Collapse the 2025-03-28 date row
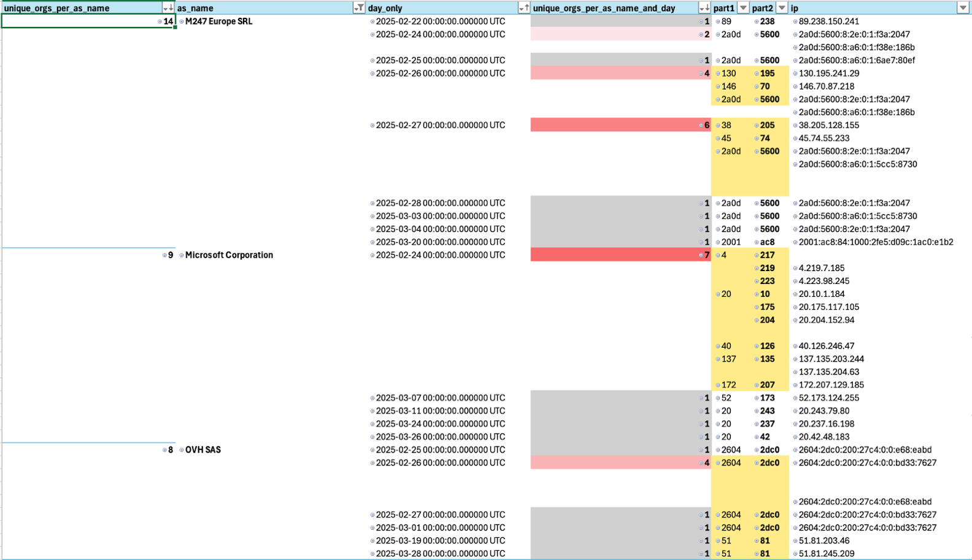 click(x=372, y=554)
